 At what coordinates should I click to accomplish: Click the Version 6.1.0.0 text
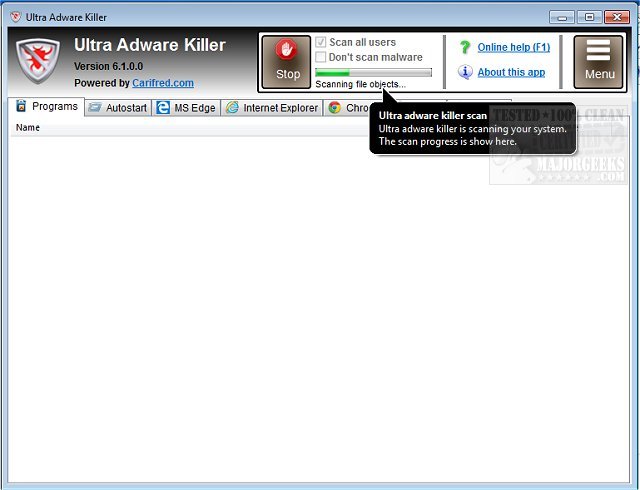click(108, 66)
